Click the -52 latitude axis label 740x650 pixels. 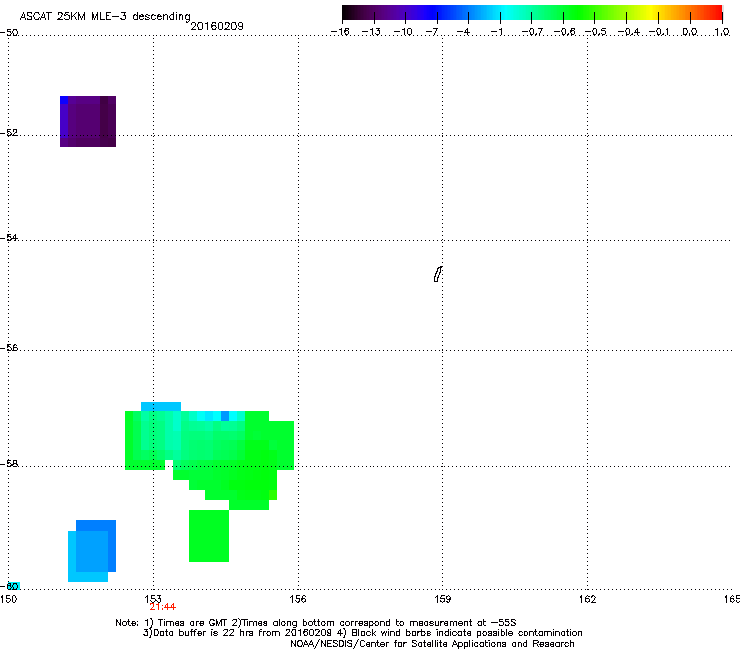tap(9, 133)
